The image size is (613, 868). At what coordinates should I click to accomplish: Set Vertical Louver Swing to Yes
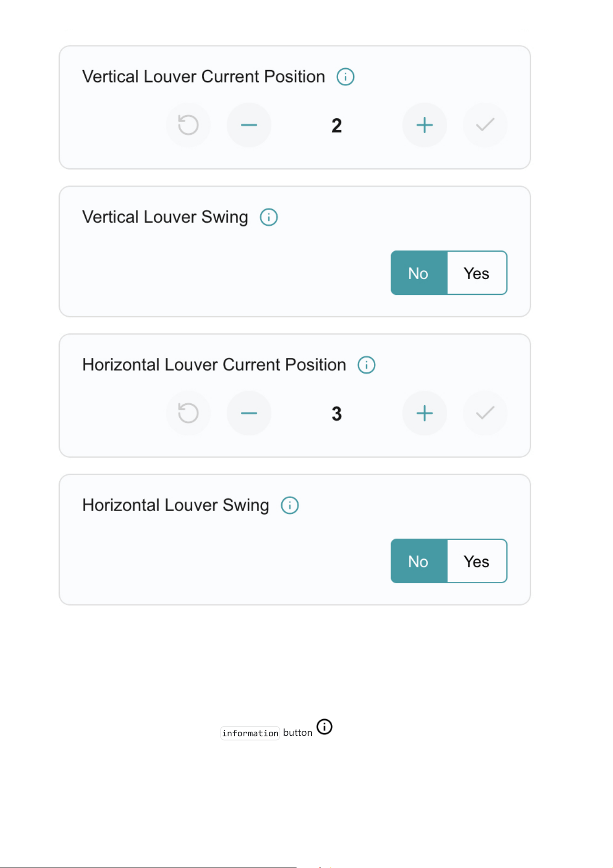coord(477,273)
